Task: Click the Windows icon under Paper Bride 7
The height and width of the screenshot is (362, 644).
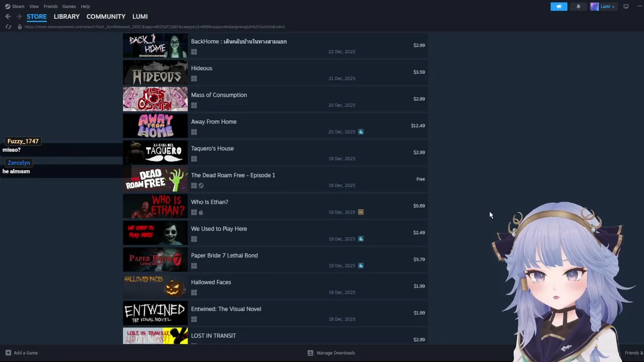Action: click(194, 266)
